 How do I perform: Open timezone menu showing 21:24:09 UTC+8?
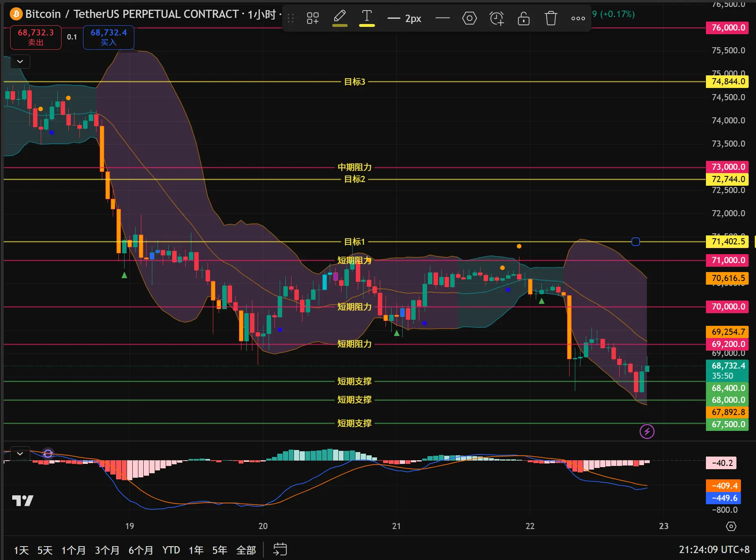714,550
